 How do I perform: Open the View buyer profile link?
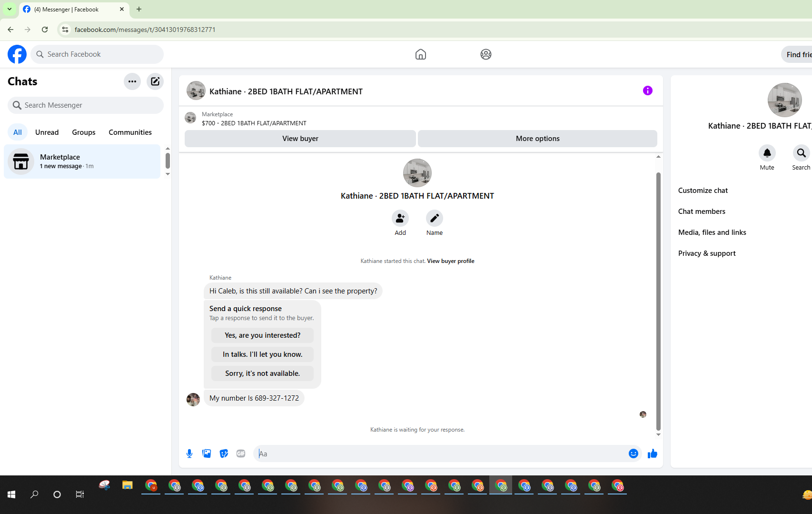click(451, 261)
